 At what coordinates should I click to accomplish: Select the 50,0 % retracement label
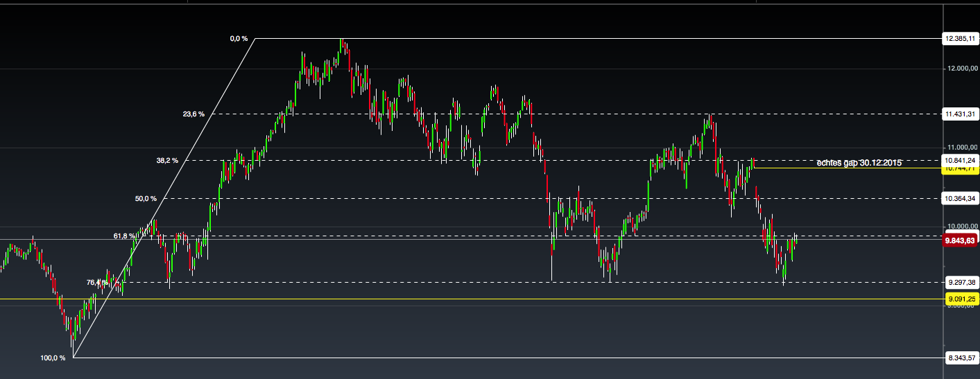(146, 199)
